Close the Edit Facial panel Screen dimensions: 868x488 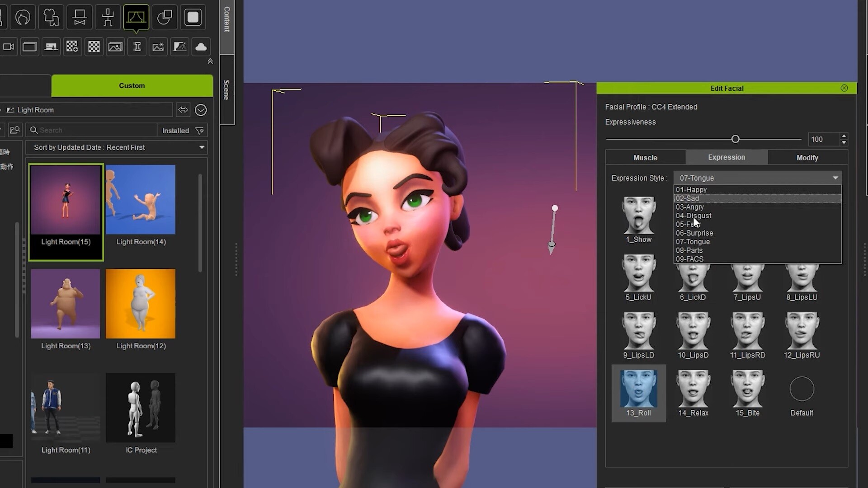(x=844, y=88)
